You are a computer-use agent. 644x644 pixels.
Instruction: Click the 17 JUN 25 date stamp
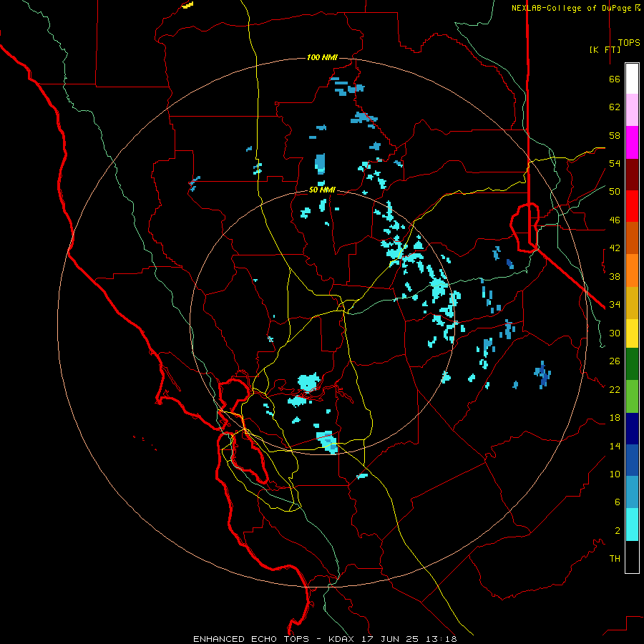(x=390, y=639)
